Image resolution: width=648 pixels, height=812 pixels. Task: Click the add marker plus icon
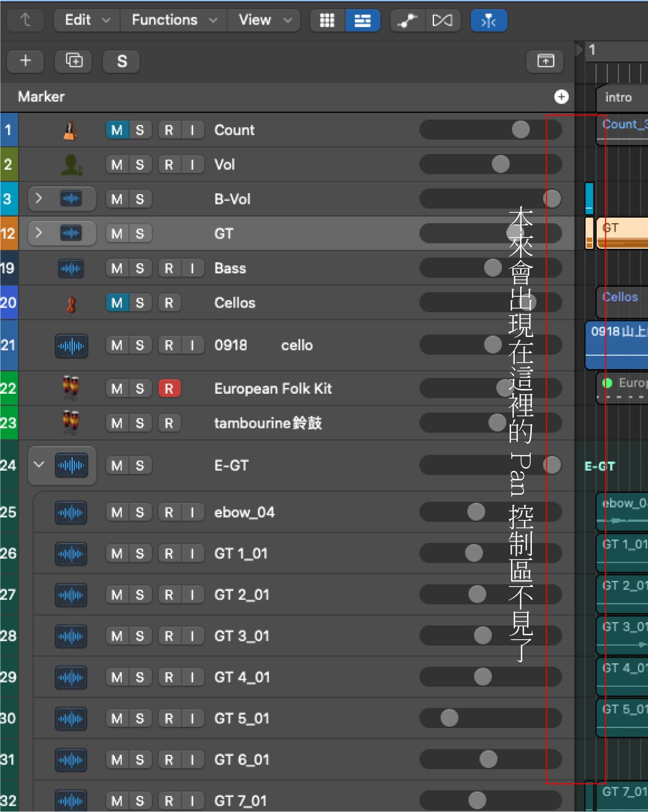[561, 97]
